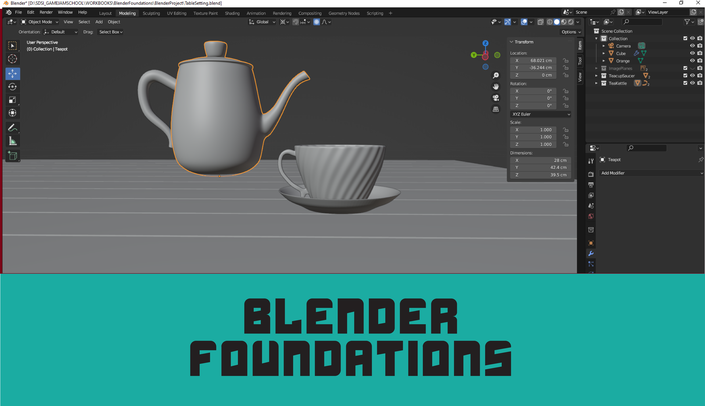Screen dimensions: 705x406
Task: Open the Output properties tab icon
Action: pyautogui.click(x=591, y=185)
